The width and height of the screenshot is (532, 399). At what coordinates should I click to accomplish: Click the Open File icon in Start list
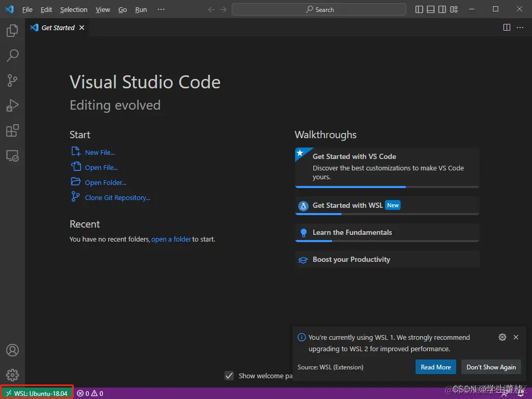click(76, 166)
